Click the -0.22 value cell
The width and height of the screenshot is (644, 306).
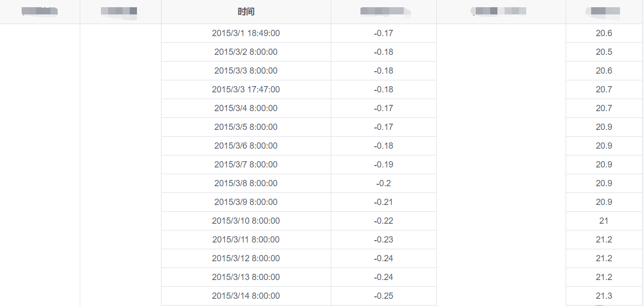pos(384,221)
